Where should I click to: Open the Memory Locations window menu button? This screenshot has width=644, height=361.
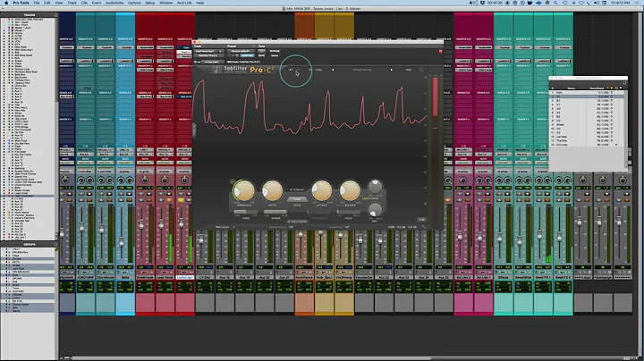[x=624, y=83]
